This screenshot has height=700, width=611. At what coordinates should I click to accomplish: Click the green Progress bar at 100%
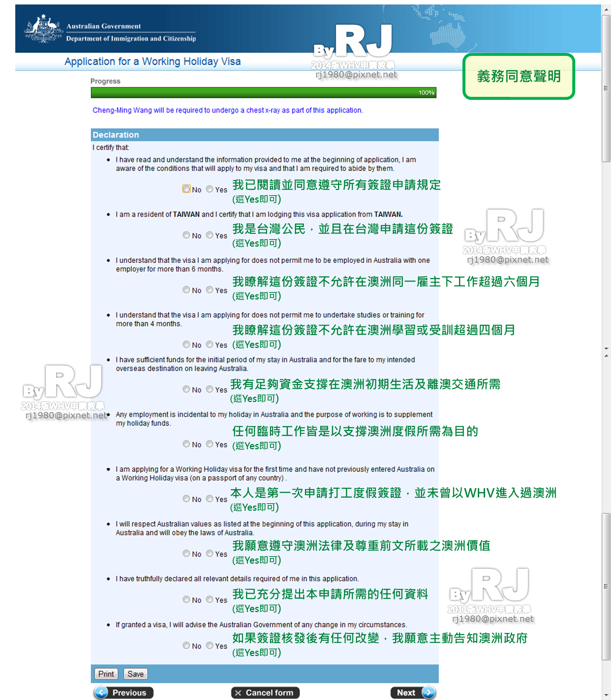(x=264, y=92)
